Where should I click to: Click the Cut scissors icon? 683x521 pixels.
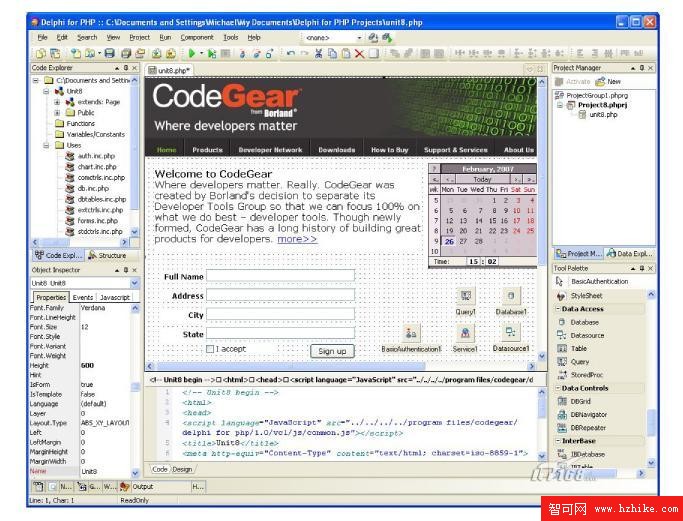coord(319,54)
